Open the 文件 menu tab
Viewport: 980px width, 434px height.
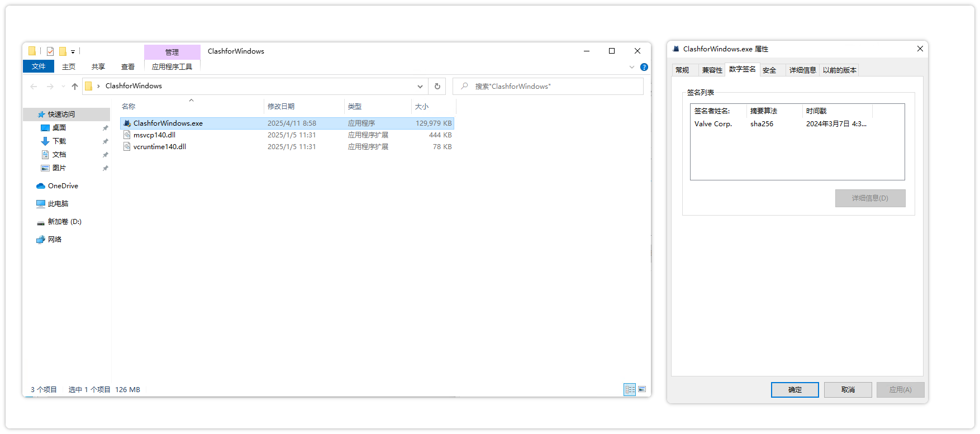click(39, 66)
